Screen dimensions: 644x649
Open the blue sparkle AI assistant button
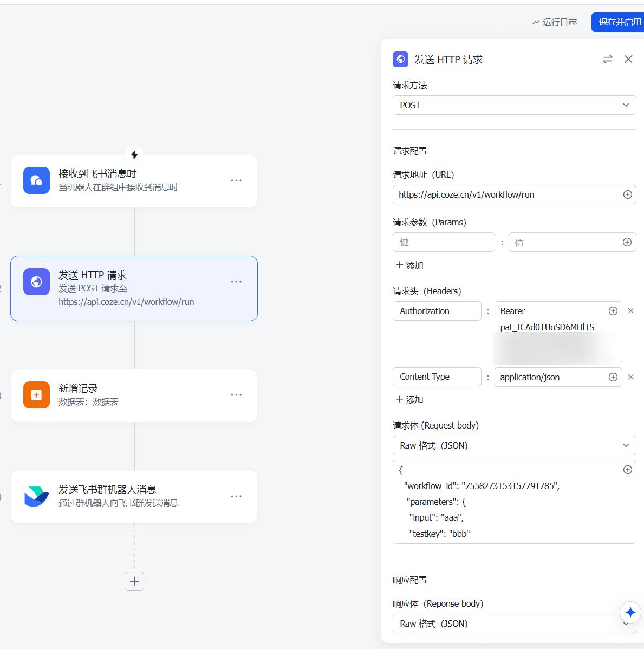tap(630, 612)
